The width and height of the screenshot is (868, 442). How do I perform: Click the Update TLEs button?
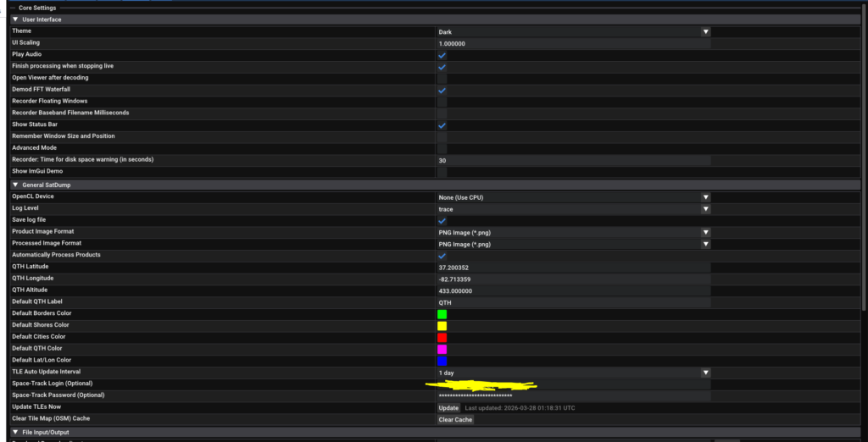(x=448, y=408)
